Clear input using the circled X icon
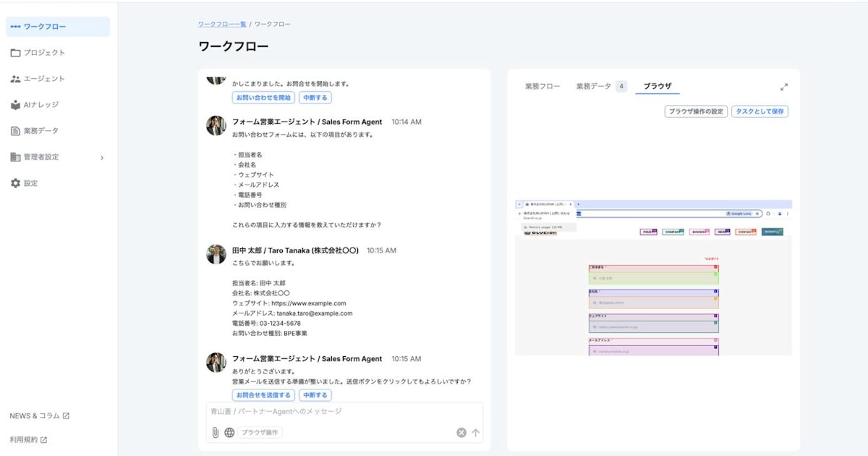The height and width of the screenshot is (456, 868). coord(461,432)
